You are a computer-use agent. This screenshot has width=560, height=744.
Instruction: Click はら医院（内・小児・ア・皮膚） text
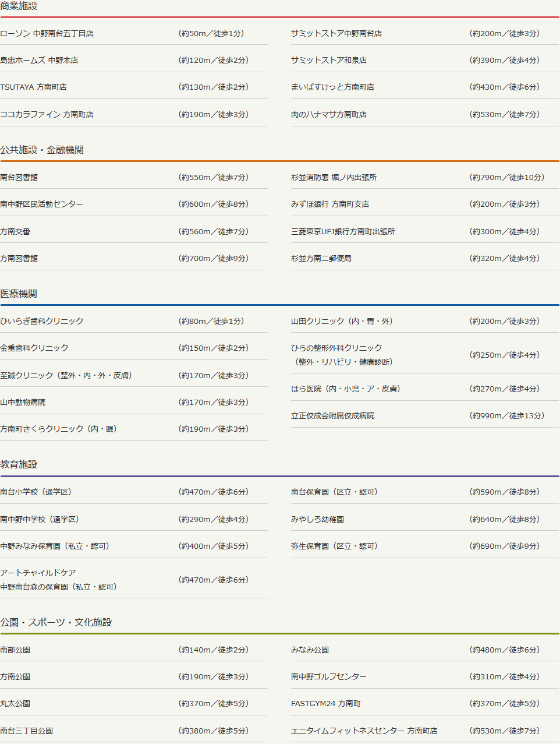pyautogui.click(x=346, y=389)
